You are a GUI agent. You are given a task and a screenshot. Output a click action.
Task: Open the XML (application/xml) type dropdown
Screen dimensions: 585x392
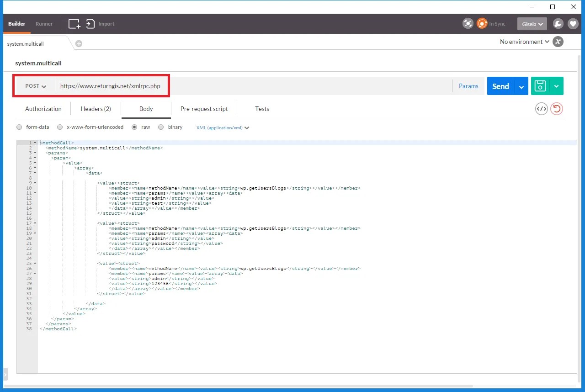[x=223, y=128]
